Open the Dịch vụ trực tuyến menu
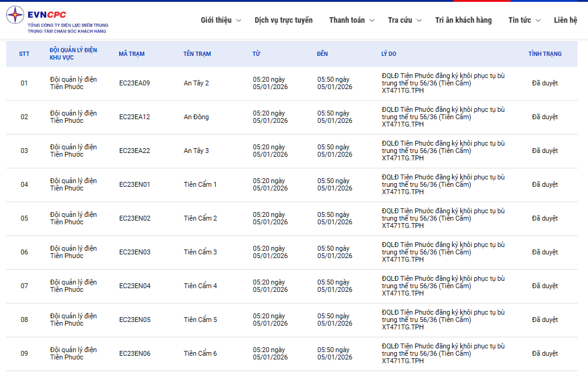 pos(283,20)
